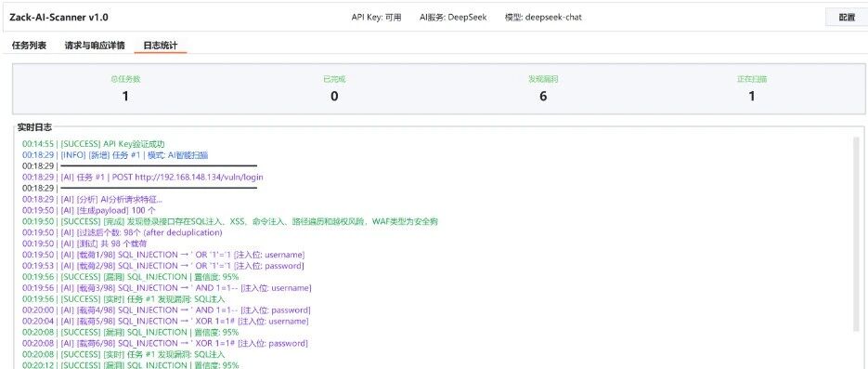Click the AI服务: DeepSeek label
Viewport: 868px width, 369px height.
tap(453, 17)
